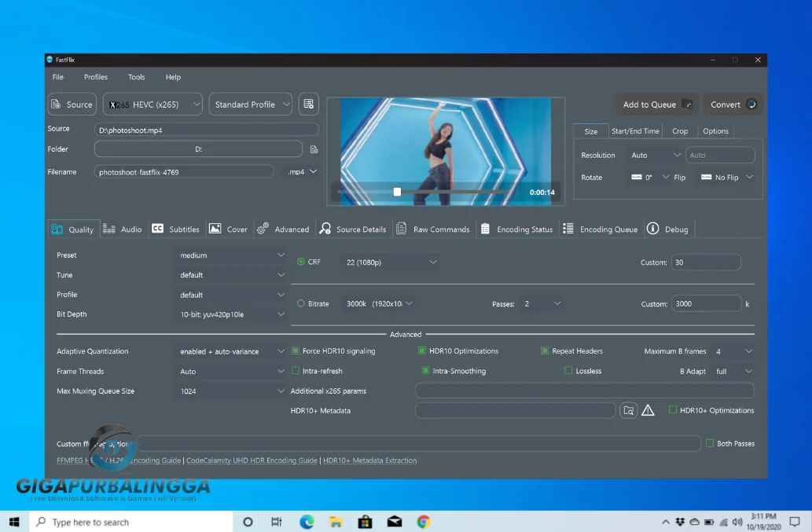Click the folder browse icon next to Folder field
The width and height of the screenshot is (812, 532).
pos(314,149)
